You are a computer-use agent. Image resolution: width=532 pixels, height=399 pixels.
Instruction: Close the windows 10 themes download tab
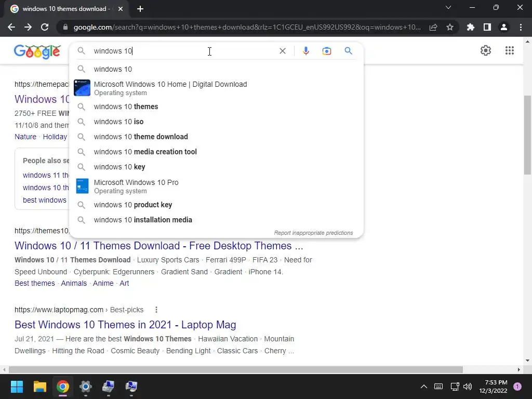coord(121,9)
